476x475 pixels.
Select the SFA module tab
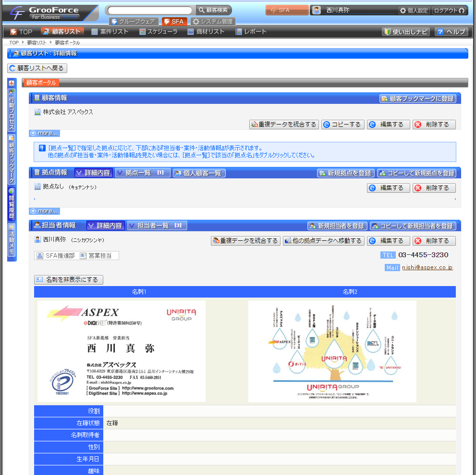click(x=174, y=22)
